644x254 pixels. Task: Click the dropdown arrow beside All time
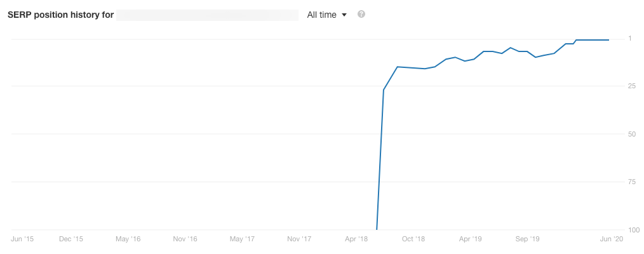344,15
